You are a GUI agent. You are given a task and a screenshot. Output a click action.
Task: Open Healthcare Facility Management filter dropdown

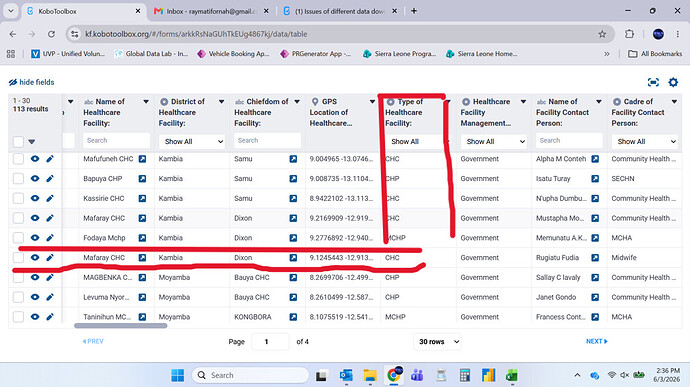[494, 141]
